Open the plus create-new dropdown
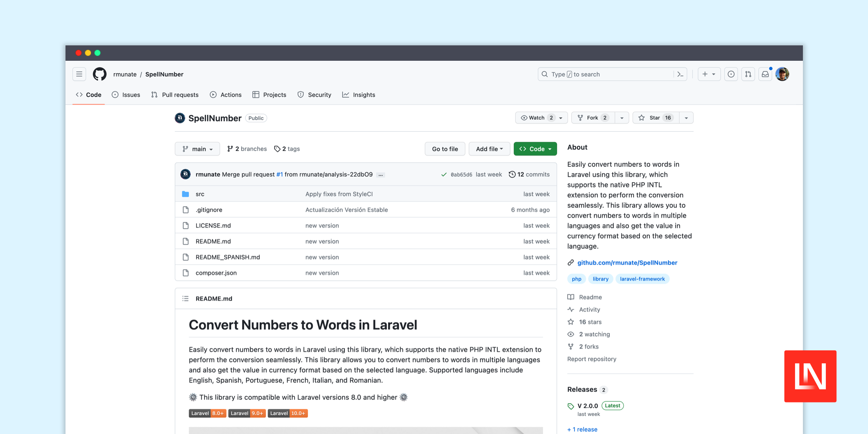 (709, 74)
